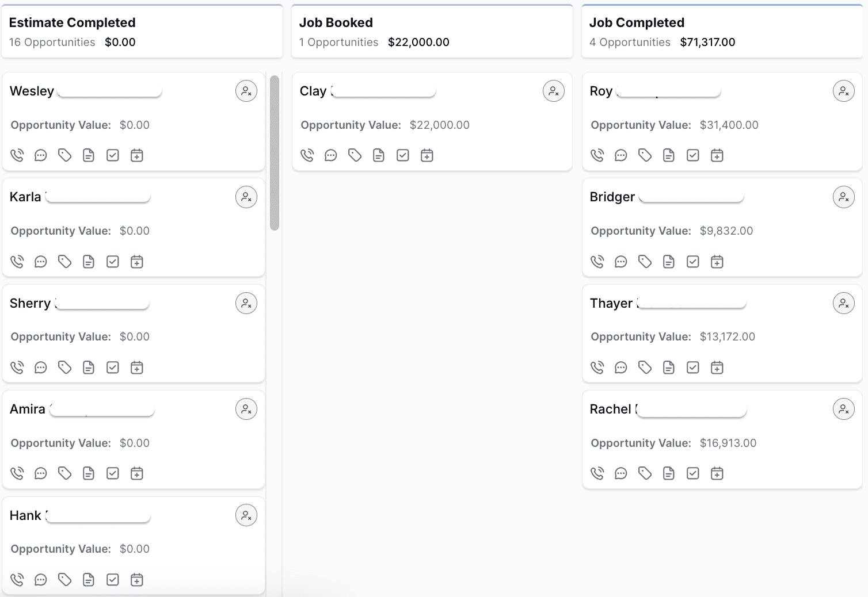Click the phone call icon on Karla's card
Image resolution: width=868 pixels, height=597 pixels.
coord(17,262)
